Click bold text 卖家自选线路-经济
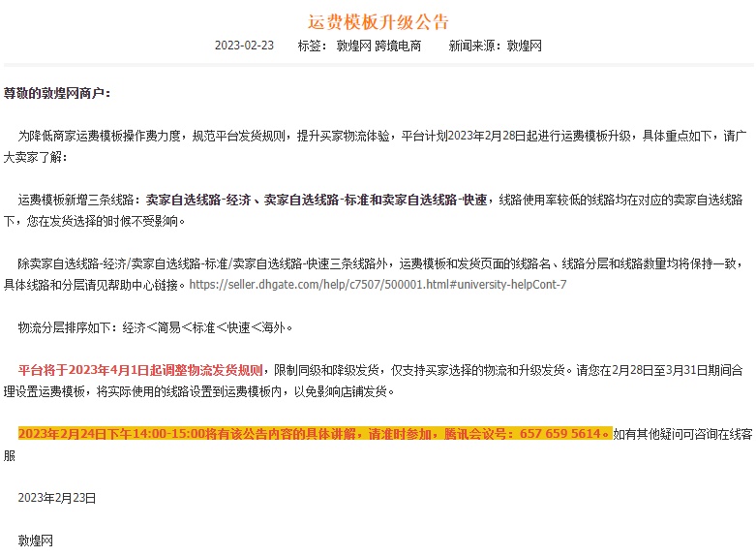 (198, 200)
